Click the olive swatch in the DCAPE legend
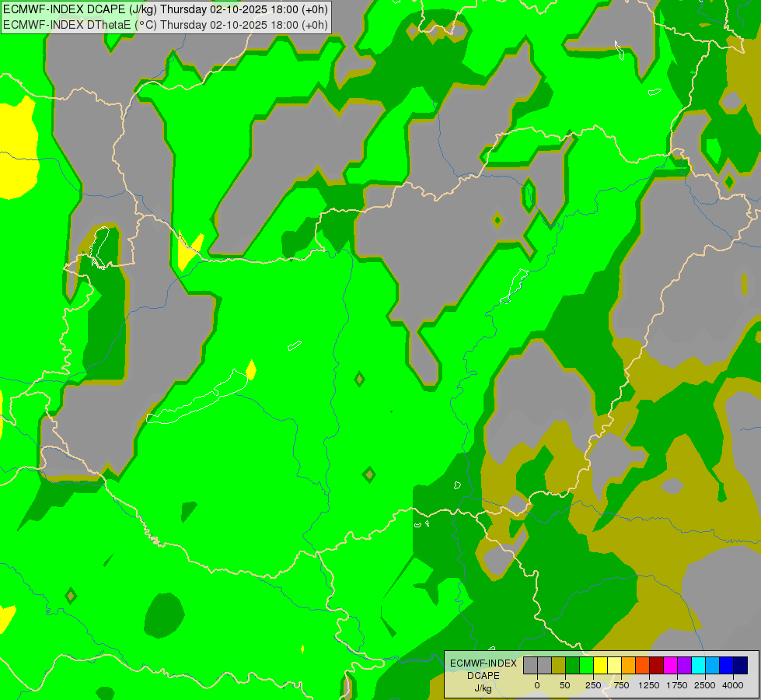The width and height of the screenshot is (761, 700). click(x=559, y=665)
